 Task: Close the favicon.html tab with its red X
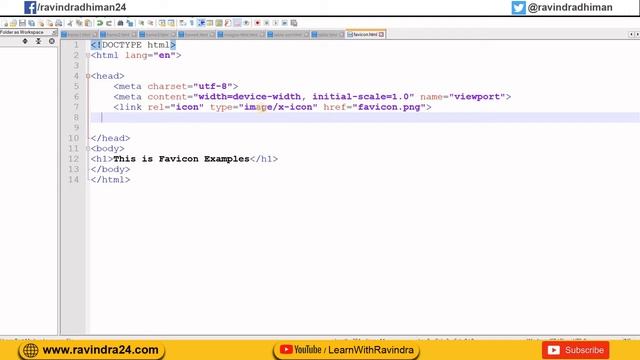click(381, 35)
